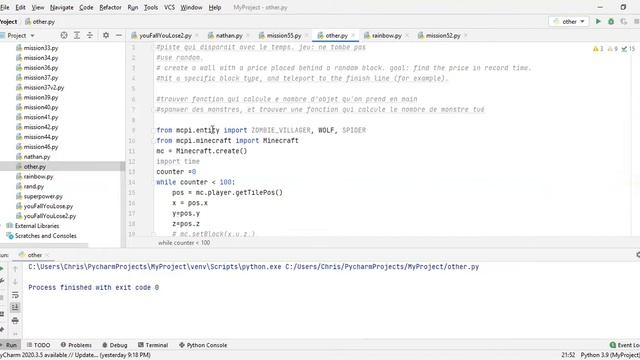Close the other.py editor tab

point(353,36)
